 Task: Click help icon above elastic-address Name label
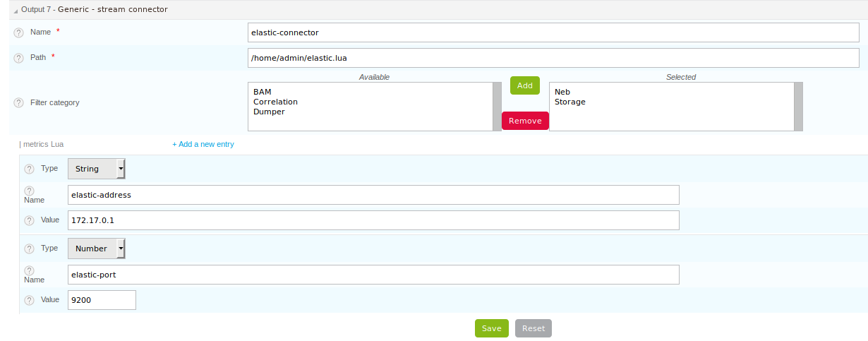pyautogui.click(x=29, y=191)
